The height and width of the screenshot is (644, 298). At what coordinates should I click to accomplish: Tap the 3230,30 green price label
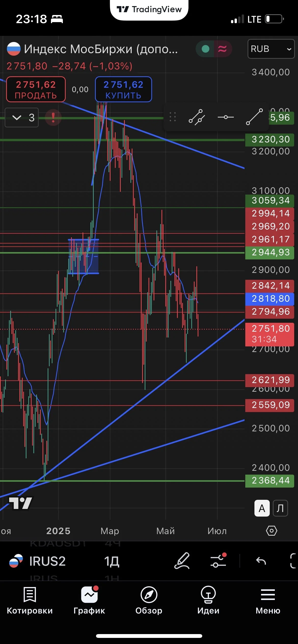pos(270,140)
